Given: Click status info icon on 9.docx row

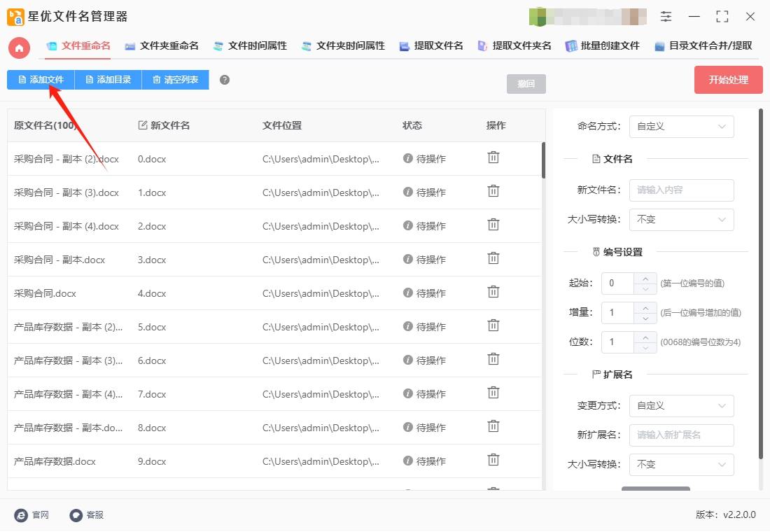Looking at the screenshot, I should pos(407,461).
